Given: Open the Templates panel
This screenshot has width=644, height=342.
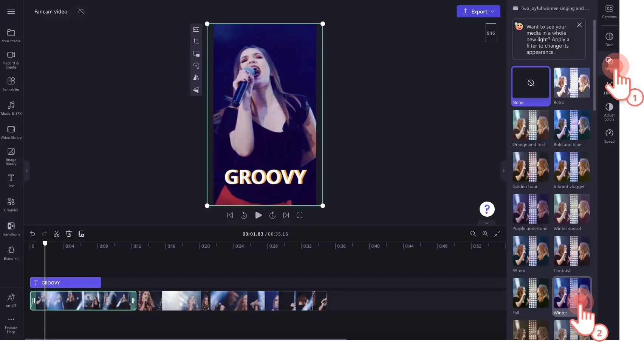Looking at the screenshot, I should point(11,84).
